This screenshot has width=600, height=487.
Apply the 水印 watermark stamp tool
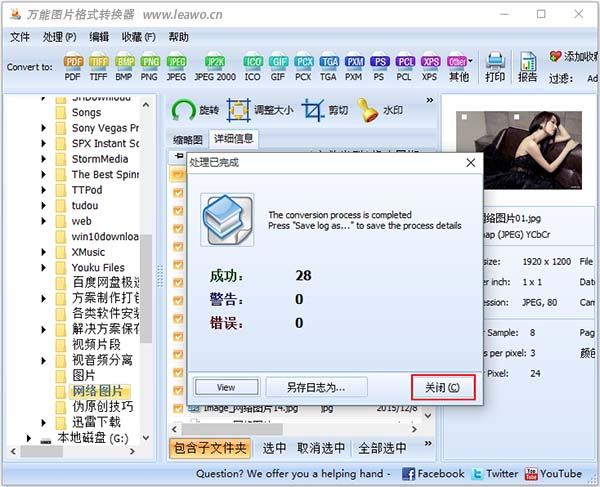(380, 111)
